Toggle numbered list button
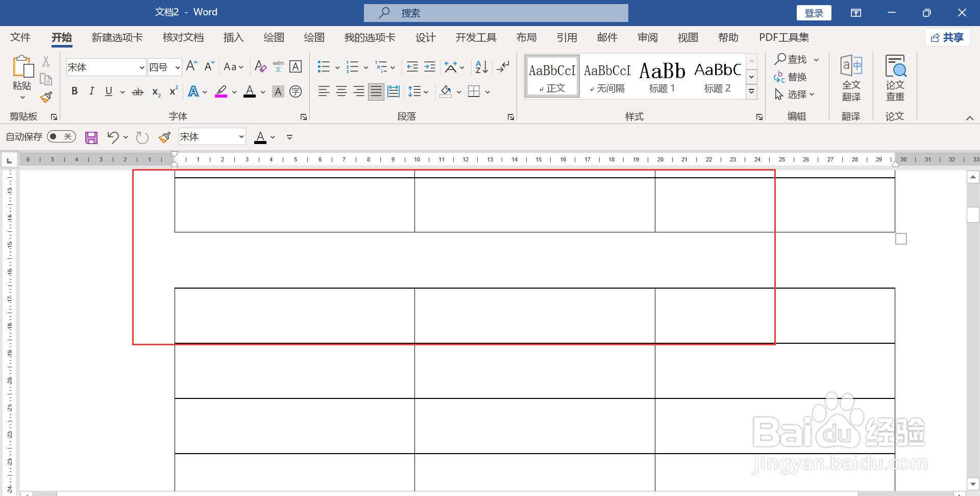 352,67
